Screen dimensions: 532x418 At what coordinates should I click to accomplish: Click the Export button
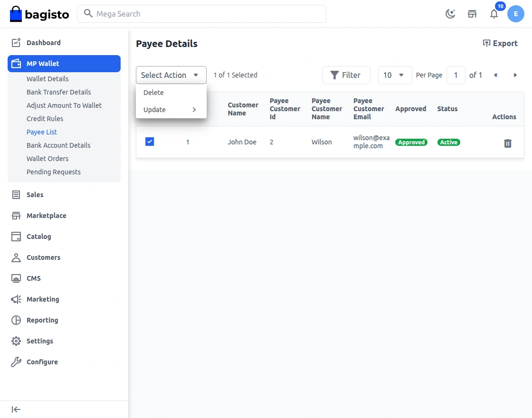click(x=500, y=43)
